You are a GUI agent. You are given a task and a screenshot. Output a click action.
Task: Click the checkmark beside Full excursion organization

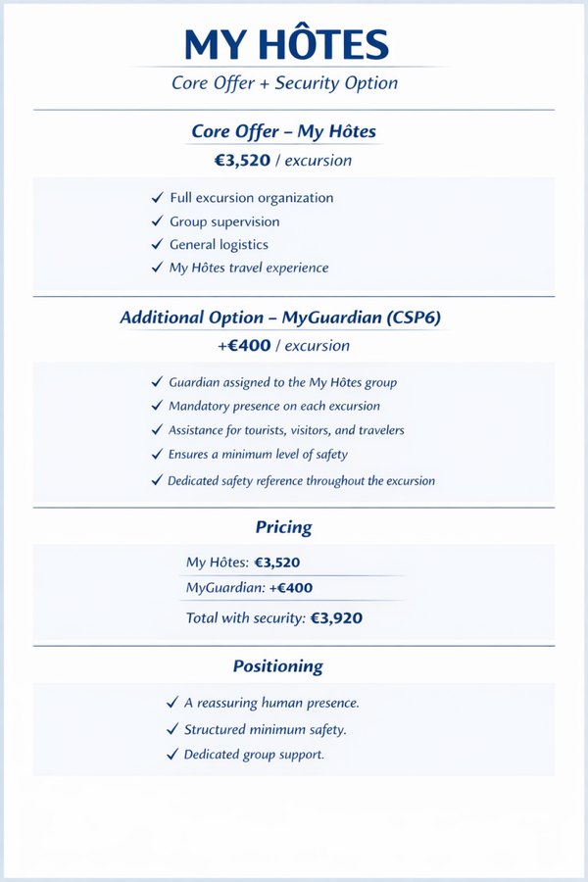pos(158,198)
